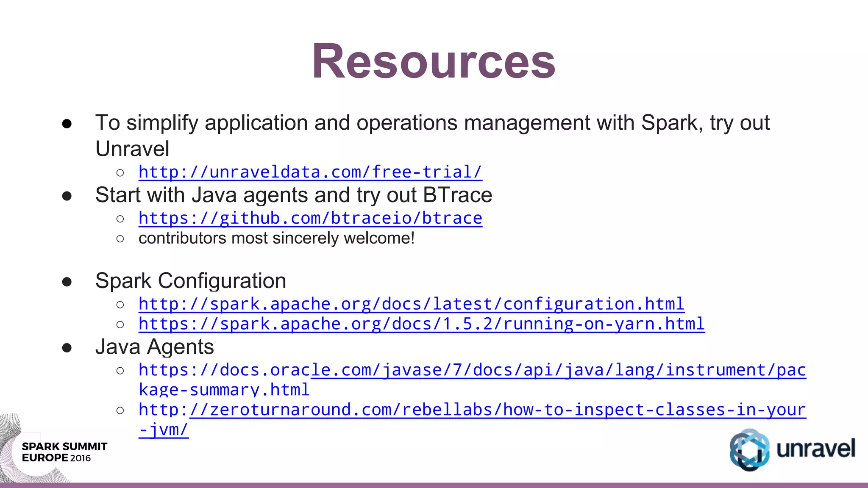Click "Start with Java agents and try out BTrace"
This screenshot has width=868, height=488.
click(294, 195)
